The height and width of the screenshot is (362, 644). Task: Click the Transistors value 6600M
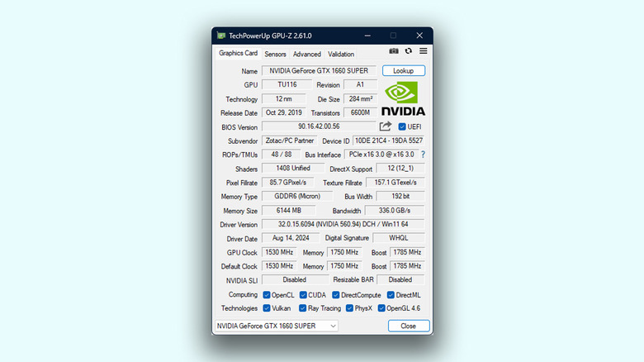coord(360,112)
